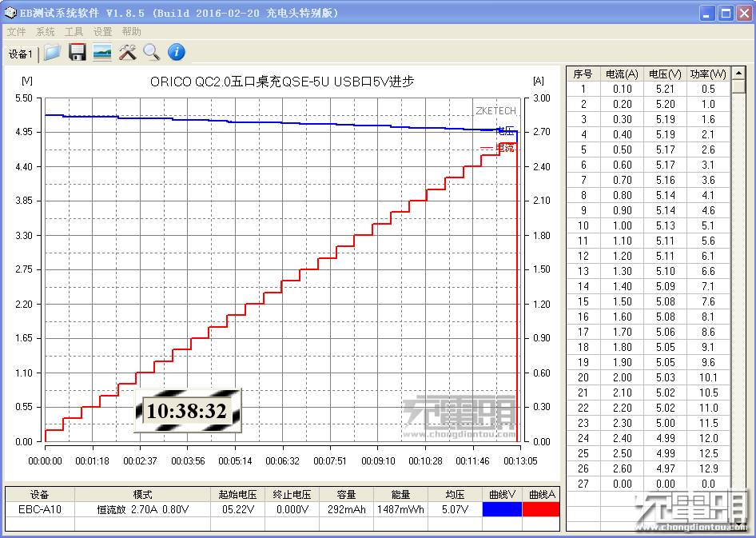Click voltage 5.13 in row 10
Viewport: 756px width, 538px height.
pos(666,225)
